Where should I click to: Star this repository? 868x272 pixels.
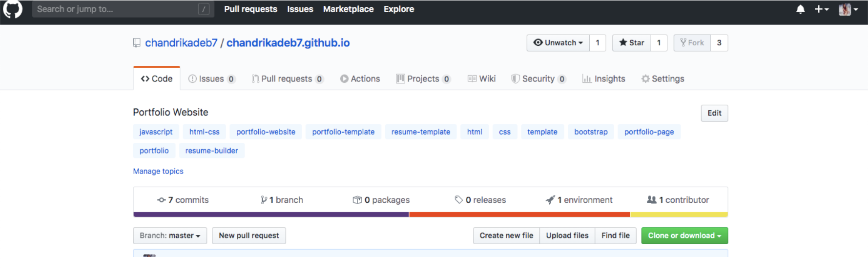pyautogui.click(x=632, y=43)
